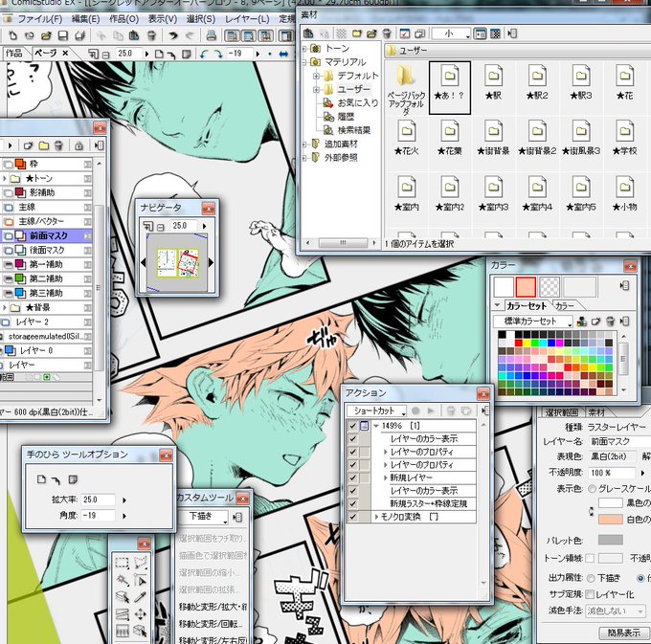Screen dimensions: 651x644
Task: Click trash icon in materials panel toolbar
Action: tap(387, 33)
